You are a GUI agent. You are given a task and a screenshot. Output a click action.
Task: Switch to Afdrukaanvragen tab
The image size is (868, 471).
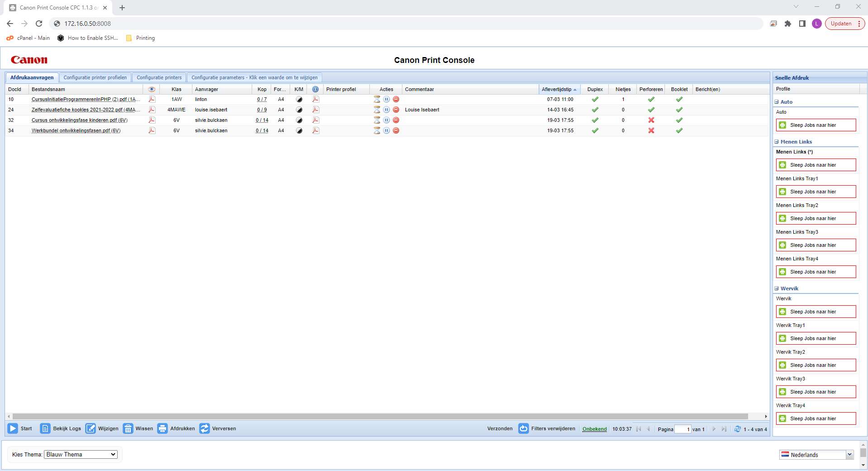click(x=32, y=77)
